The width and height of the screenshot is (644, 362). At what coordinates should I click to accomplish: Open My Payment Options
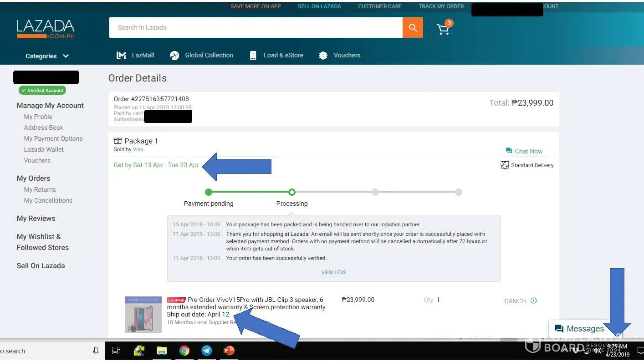[x=53, y=138]
